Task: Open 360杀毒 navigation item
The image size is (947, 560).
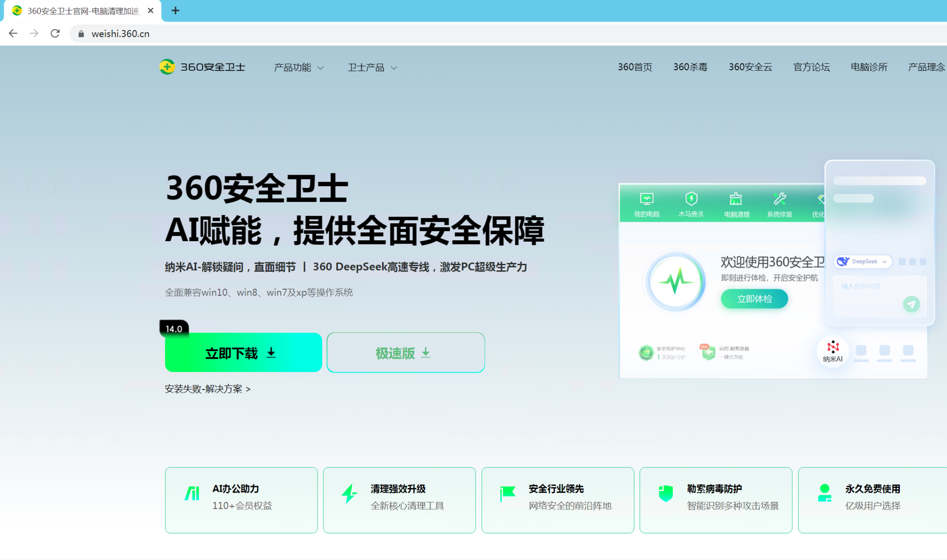Action: coord(690,67)
